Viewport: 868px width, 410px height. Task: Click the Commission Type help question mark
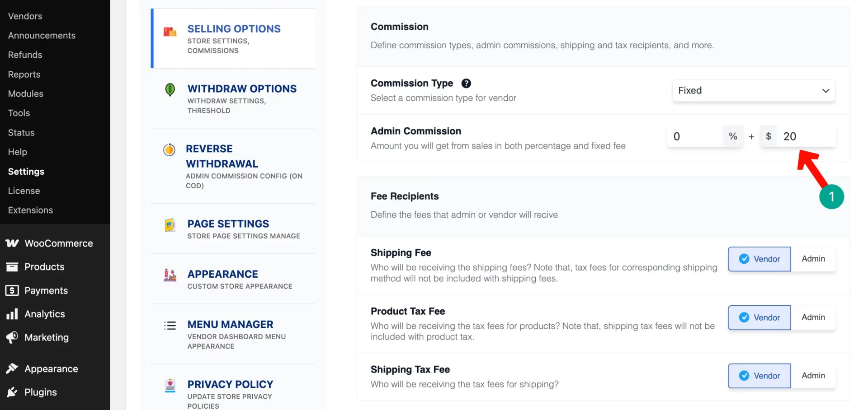pyautogui.click(x=466, y=84)
